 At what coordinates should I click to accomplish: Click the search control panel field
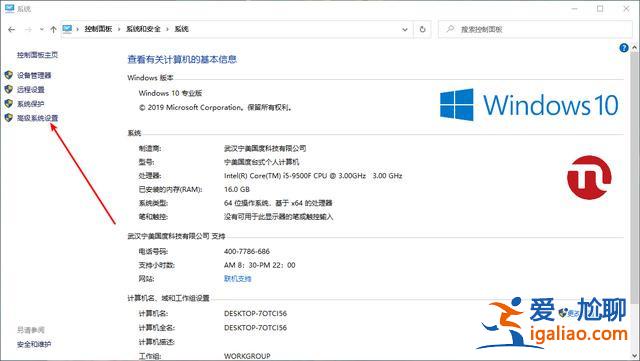tap(535, 29)
